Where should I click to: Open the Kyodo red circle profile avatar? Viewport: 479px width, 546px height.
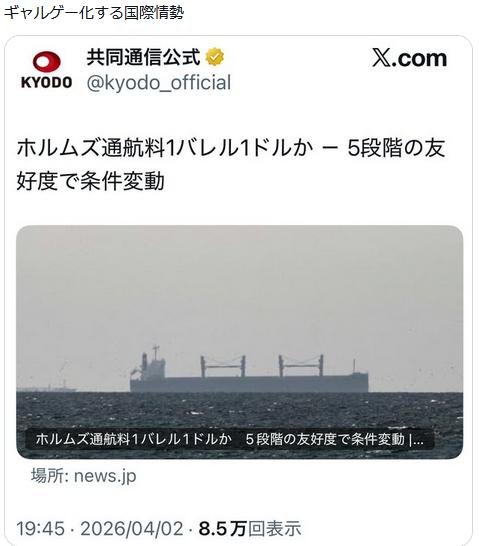pos(47,62)
